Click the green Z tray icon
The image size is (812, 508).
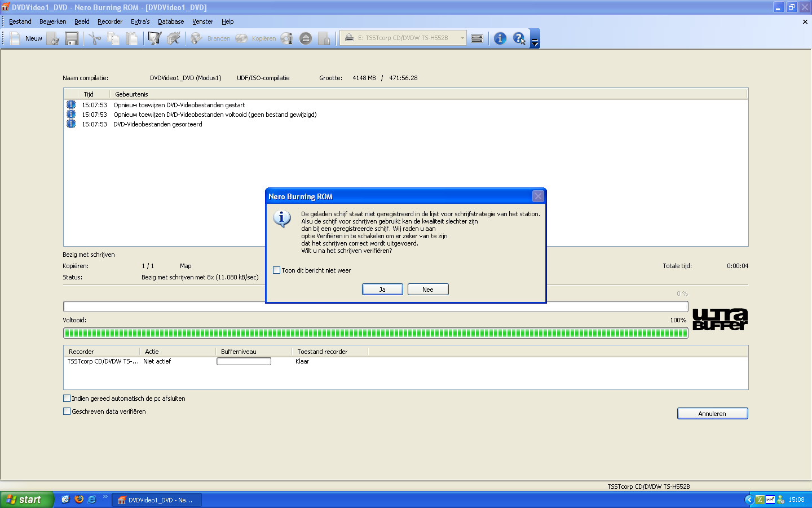coord(760,500)
